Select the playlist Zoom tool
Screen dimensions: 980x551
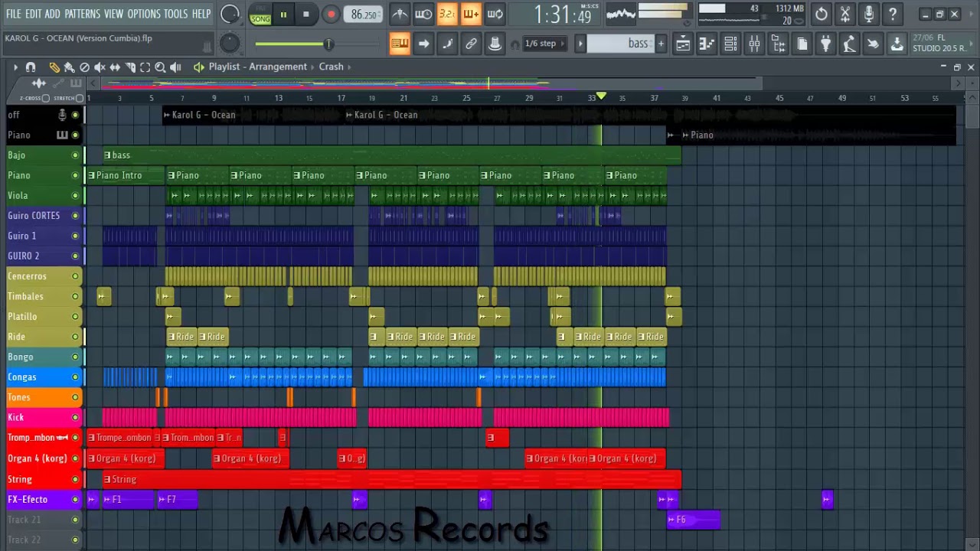[160, 67]
